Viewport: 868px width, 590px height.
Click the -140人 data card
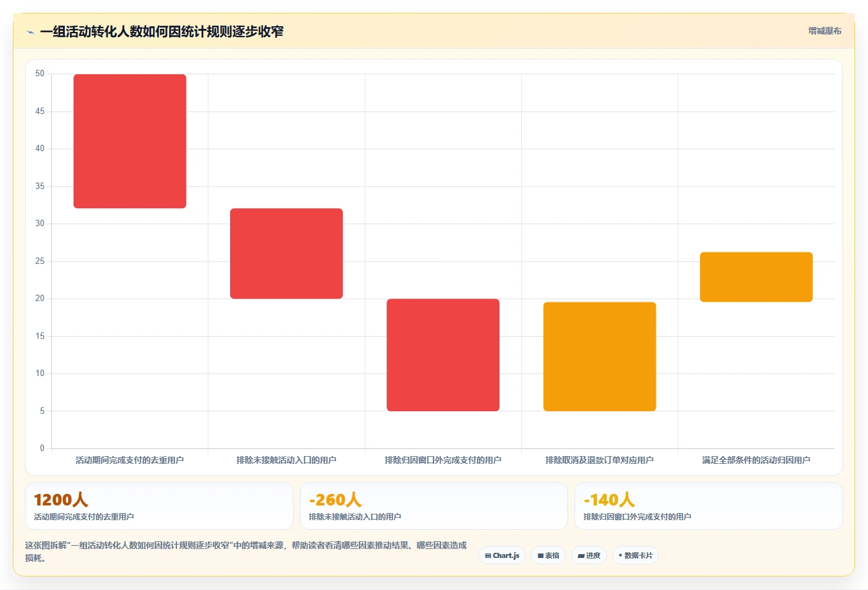(x=708, y=506)
